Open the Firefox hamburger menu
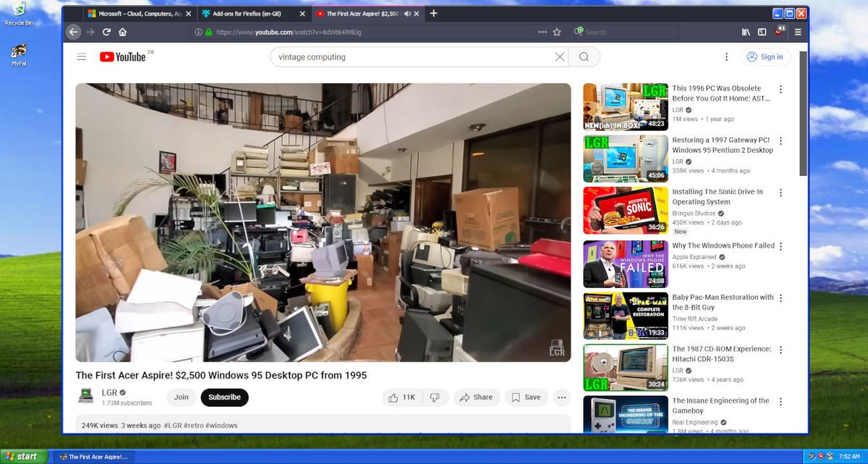Viewport: 868px width, 464px height. point(798,32)
